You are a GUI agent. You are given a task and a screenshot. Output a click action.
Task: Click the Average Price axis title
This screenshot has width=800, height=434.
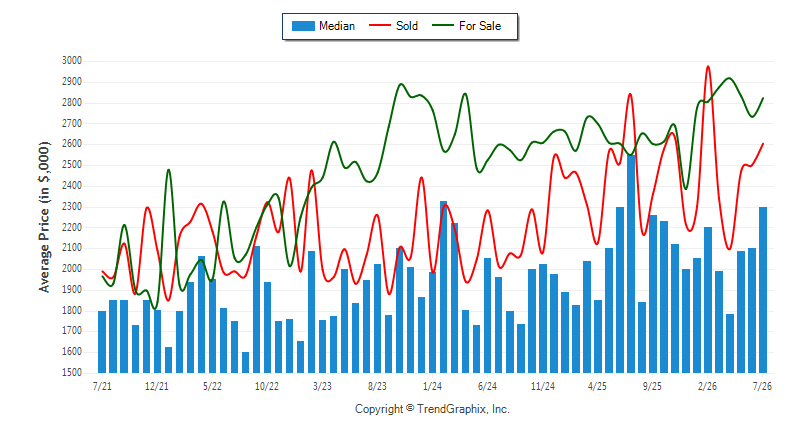point(45,217)
